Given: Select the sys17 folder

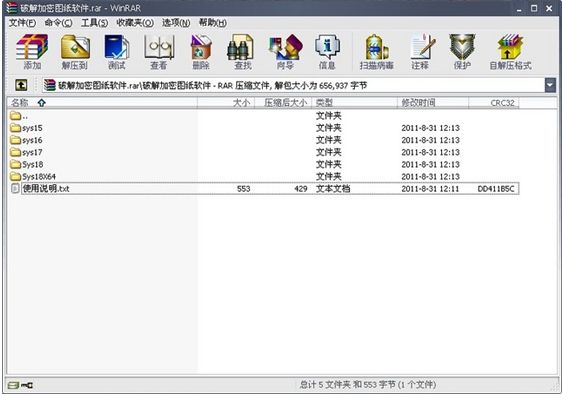Looking at the screenshot, I should coord(27,152).
